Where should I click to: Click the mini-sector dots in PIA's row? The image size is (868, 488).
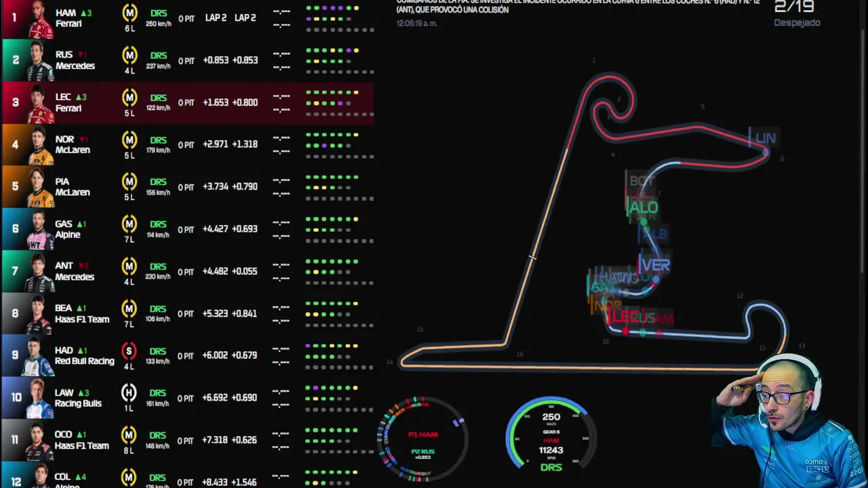pos(339,188)
